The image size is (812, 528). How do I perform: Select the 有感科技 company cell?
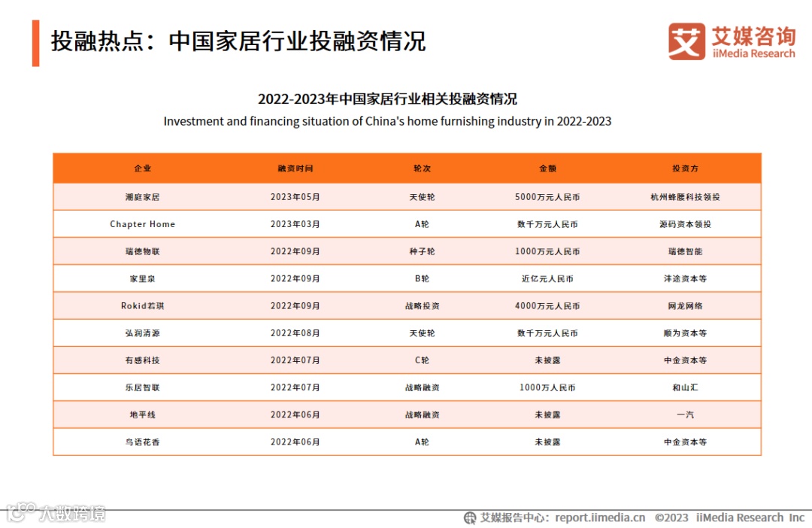tap(142, 360)
